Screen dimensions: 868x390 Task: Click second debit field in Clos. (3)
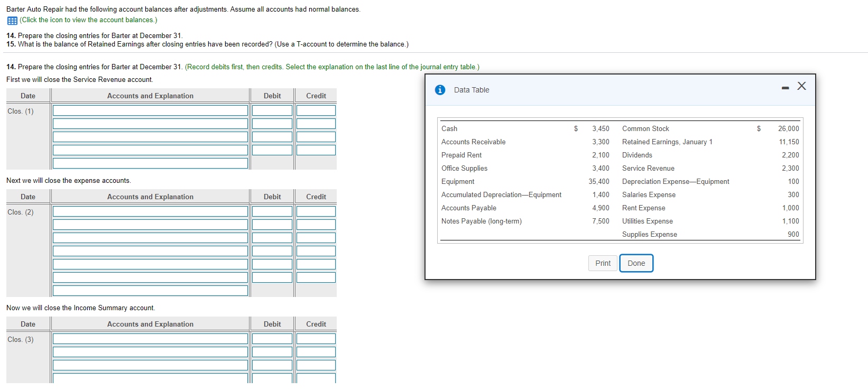[x=272, y=352]
